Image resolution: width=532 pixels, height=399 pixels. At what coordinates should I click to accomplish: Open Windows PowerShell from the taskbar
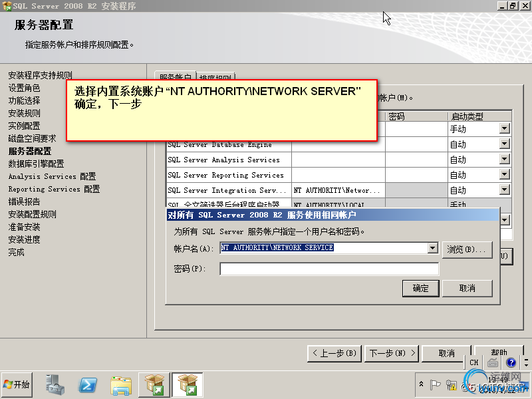point(88,385)
